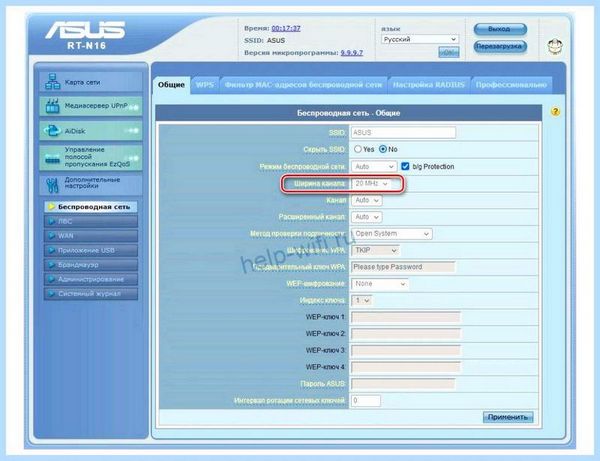This screenshot has height=461, width=600.
Task: Click the WEP-ключ 3 input field
Action: (x=406, y=350)
